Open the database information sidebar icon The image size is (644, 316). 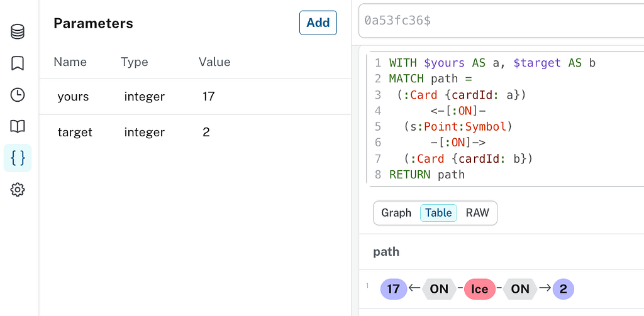(18, 31)
